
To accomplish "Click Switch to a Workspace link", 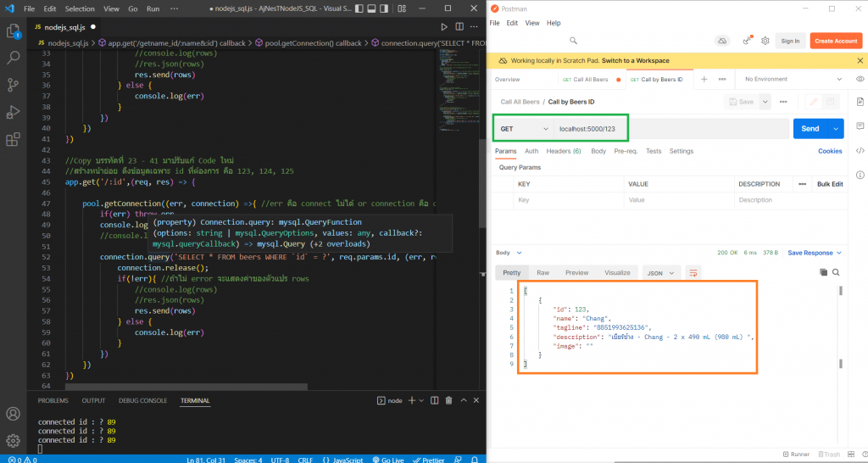I will (636, 60).
